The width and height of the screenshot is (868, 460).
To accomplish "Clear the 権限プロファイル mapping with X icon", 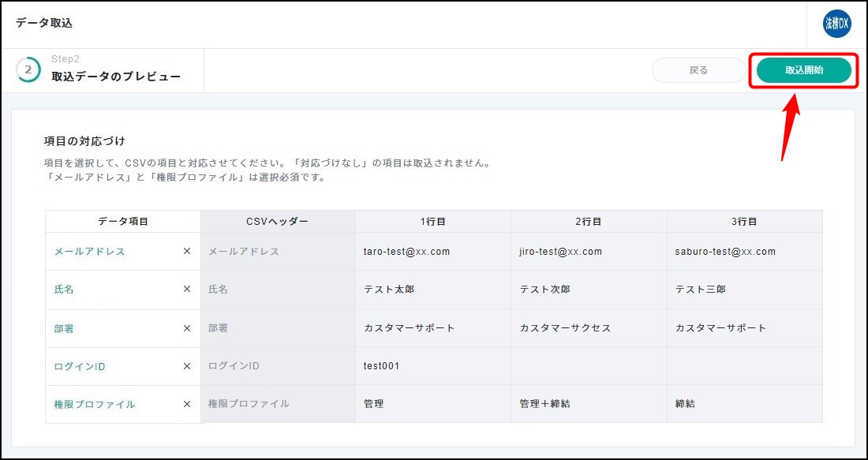I will coord(187,404).
